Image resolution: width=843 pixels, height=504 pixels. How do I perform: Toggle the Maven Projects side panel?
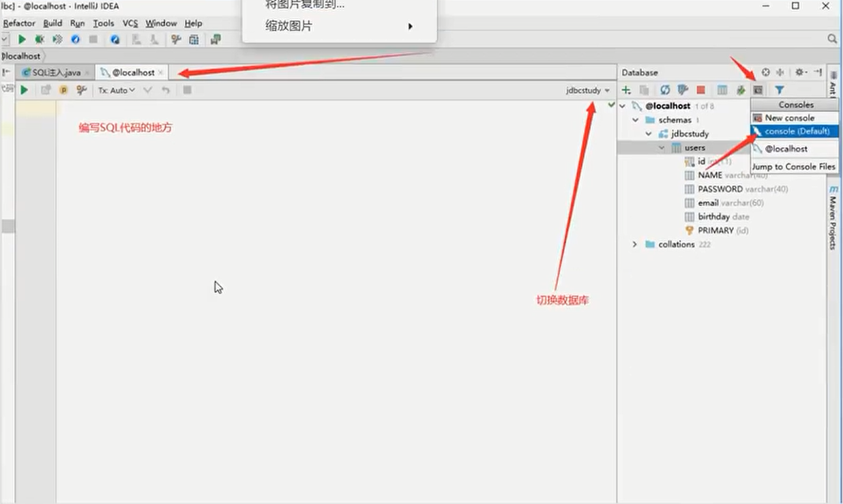[833, 217]
